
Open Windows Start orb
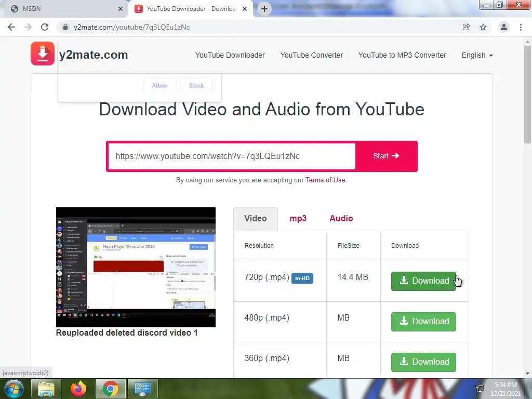tap(14, 389)
